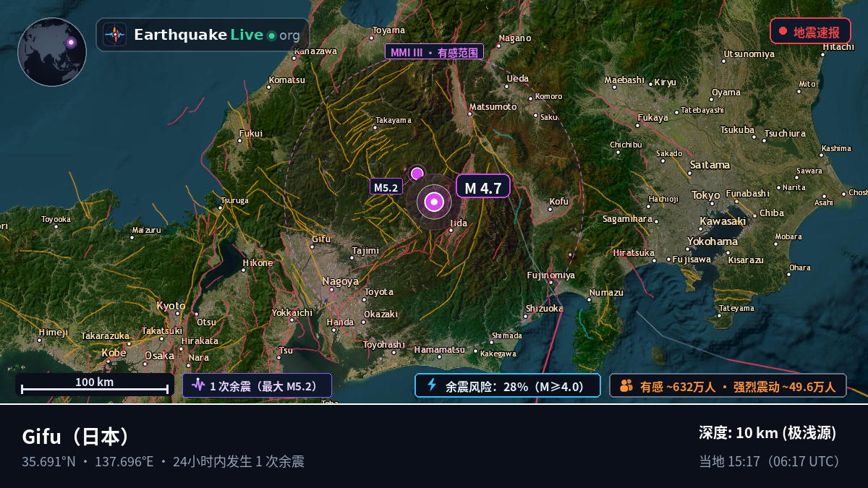Click the Saitama city label
Screen dimensions: 868x488
point(710,165)
